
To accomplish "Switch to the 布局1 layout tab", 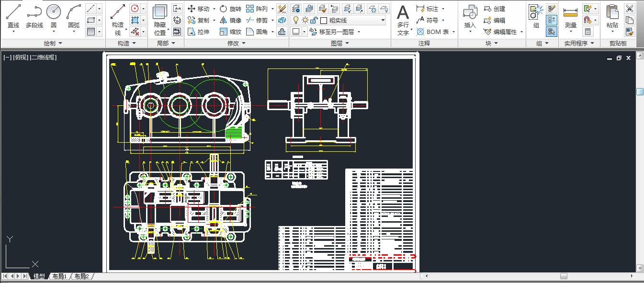I will pos(60,276).
